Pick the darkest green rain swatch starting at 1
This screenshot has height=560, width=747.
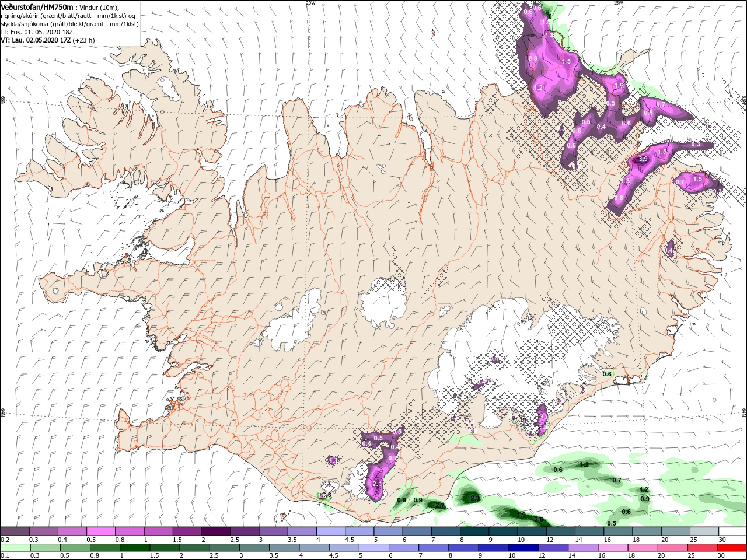tap(135, 548)
